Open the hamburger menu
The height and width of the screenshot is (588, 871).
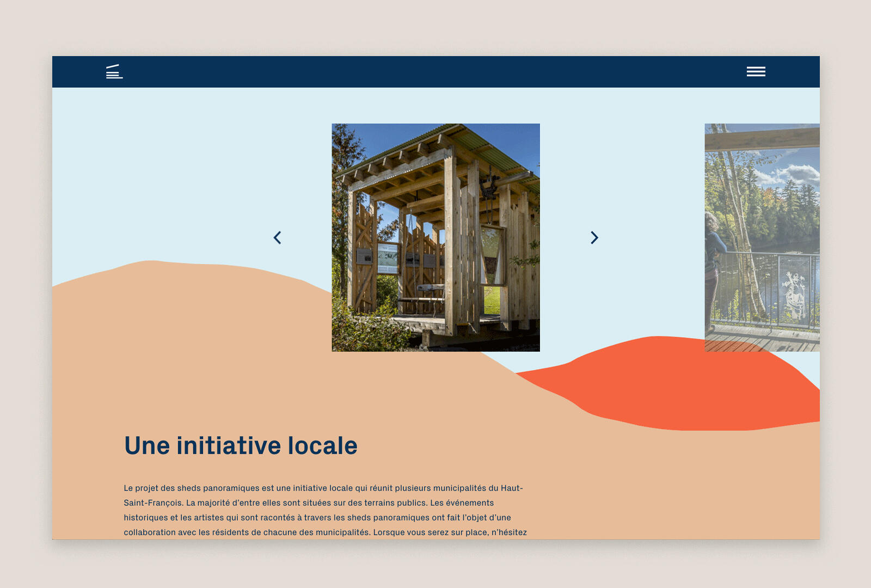(756, 72)
